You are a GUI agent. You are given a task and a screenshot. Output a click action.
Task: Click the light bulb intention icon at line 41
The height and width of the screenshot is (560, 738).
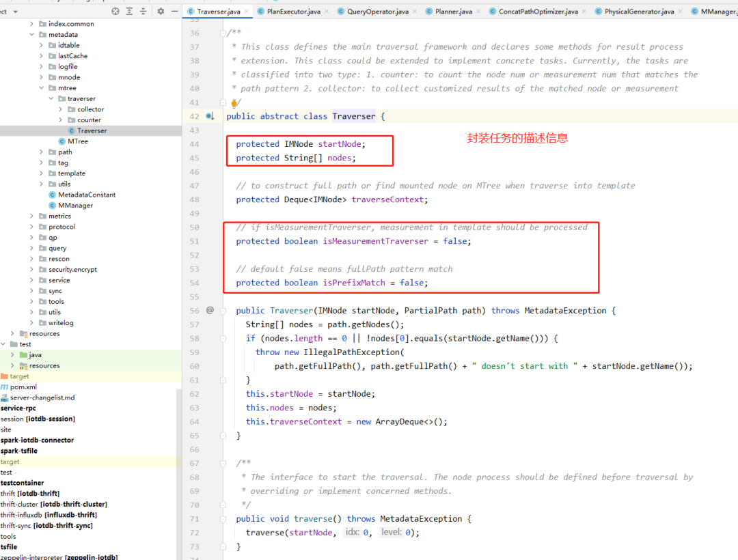[x=234, y=103]
